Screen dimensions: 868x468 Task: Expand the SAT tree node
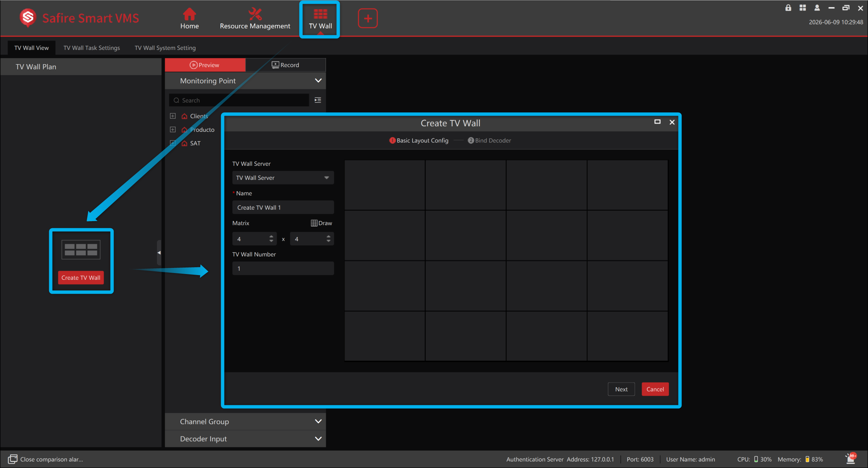pos(173,143)
